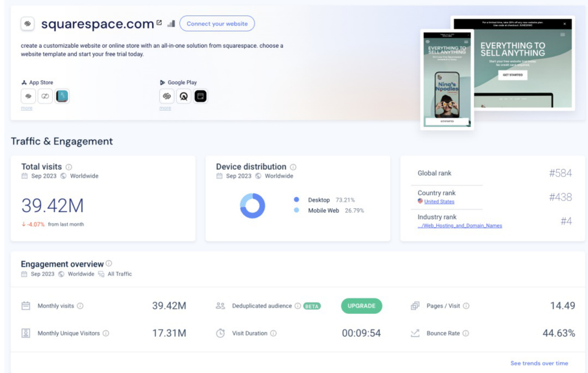Click the Visit Duration clock icon
Viewport: 588px width, 373px height.
point(220,333)
